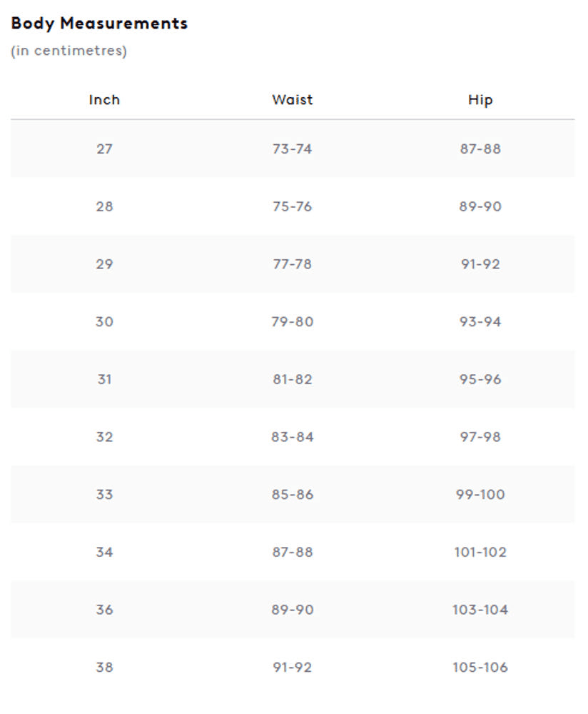Click the Body Measurements heading

(x=99, y=24)
